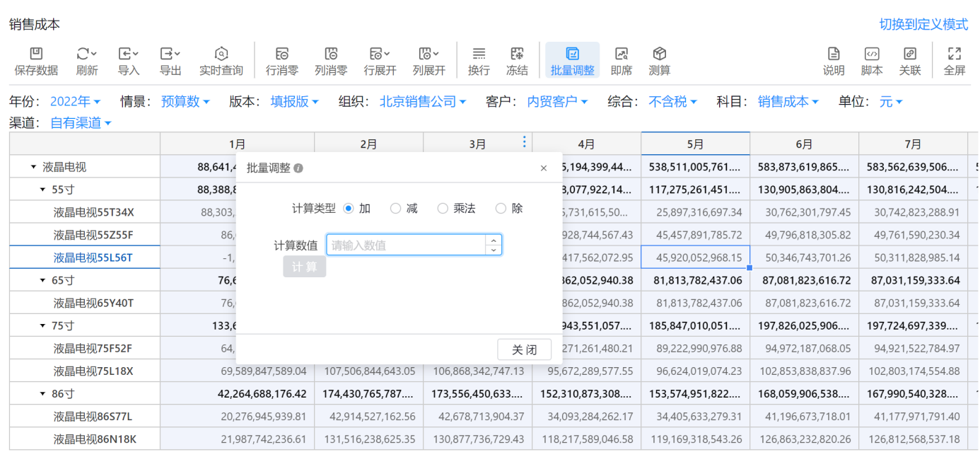Click the 即席 ad-hoc analysis icon
This screenshot has width=980, height=452.
(x=622, y=54)
